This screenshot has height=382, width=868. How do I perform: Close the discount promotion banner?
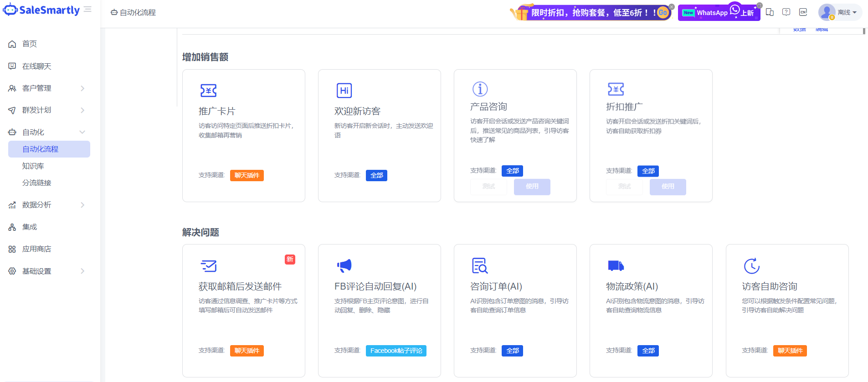[x=672, y=7]
